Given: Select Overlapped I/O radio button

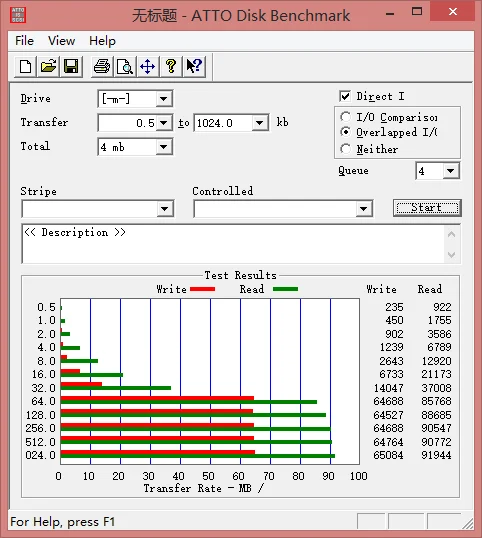Looking at the screenshot, I should tap(345, 132).
